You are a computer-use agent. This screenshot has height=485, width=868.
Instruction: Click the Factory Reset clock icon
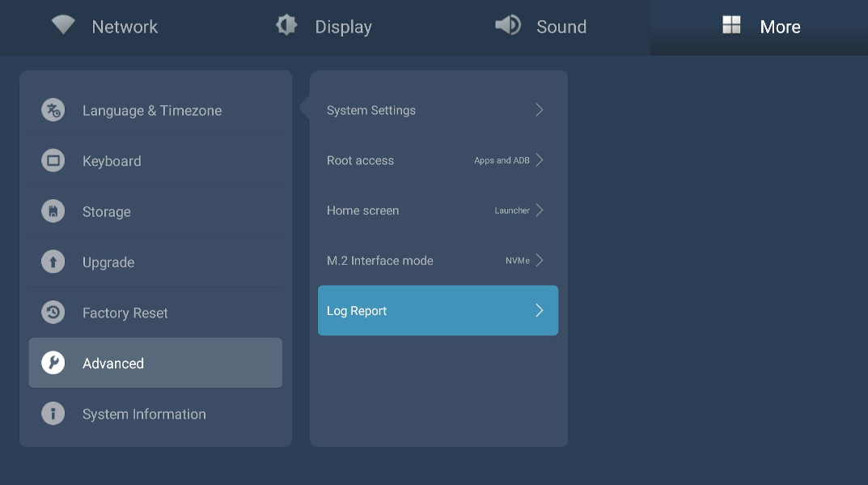53,313
